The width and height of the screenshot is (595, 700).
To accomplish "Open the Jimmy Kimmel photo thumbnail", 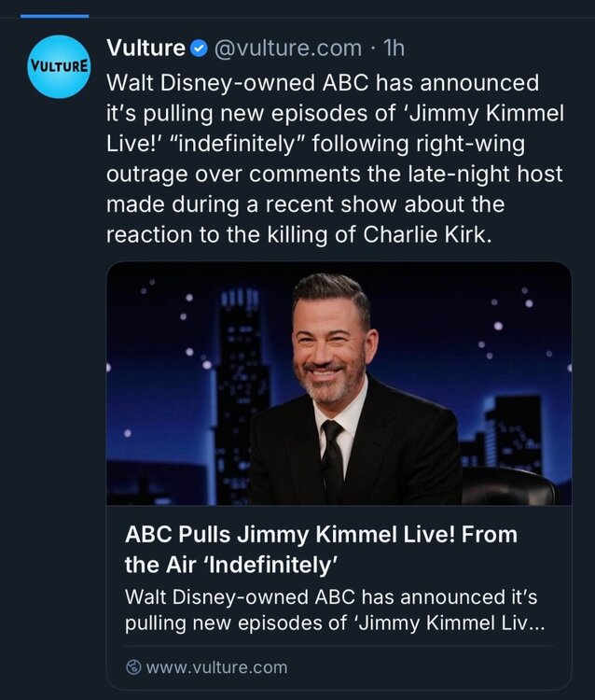I will (x=338, y=383).
